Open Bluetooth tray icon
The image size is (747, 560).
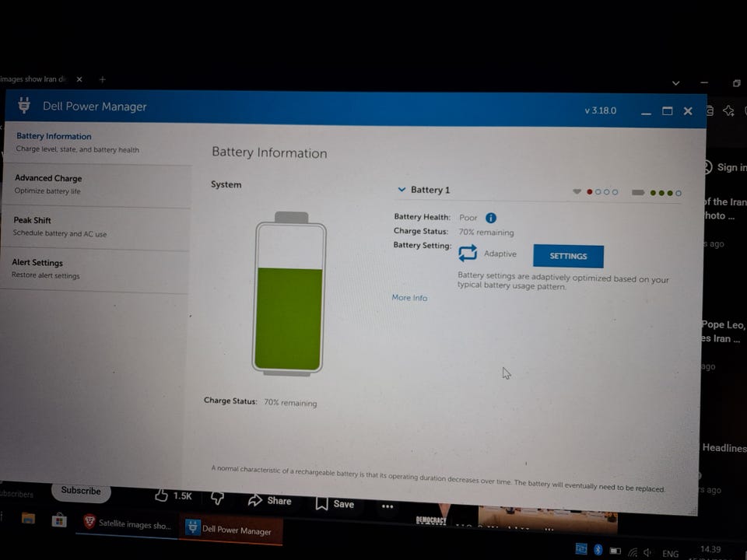click(598, 550)
